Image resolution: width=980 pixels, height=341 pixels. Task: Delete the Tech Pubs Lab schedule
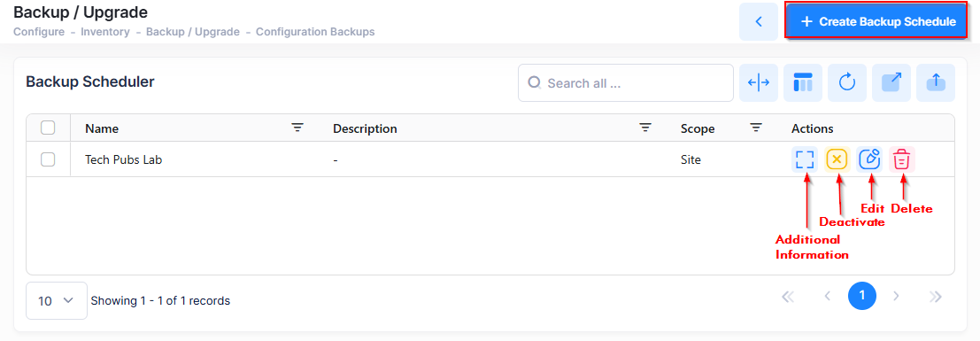coord(901,159)
